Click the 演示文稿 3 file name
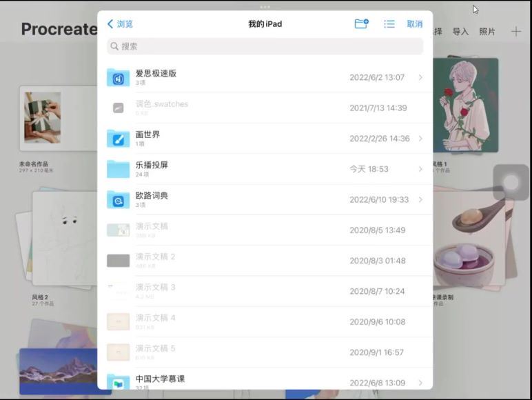Viewport: 532px width, 400px height. (155, 288)
